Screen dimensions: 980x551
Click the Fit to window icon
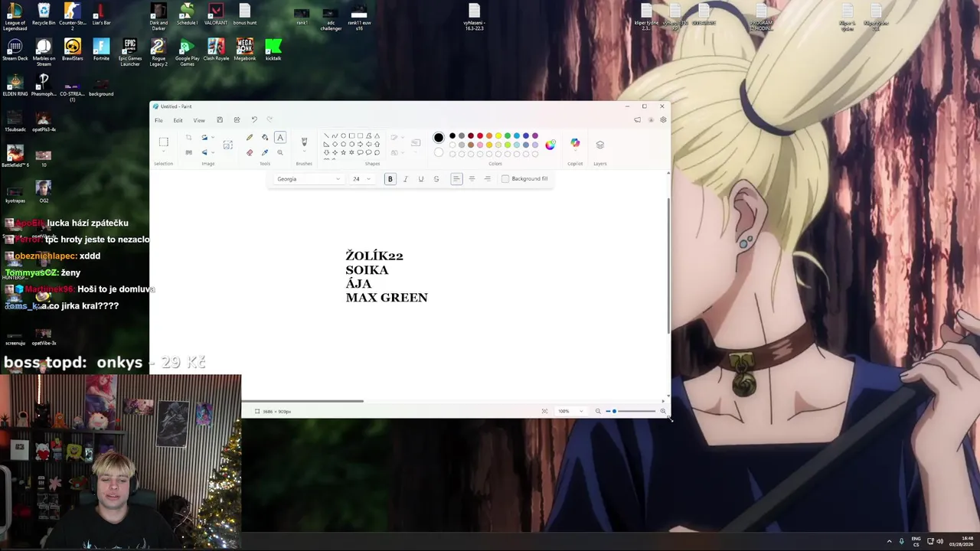tap(544, 411)
